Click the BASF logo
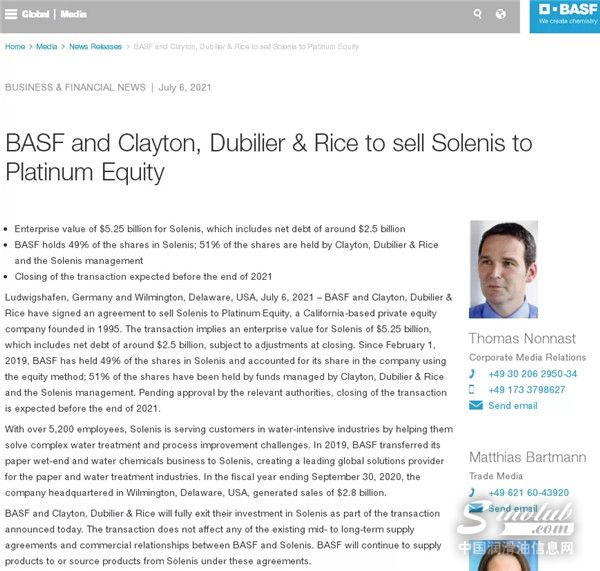This screenshot has height=571, width=600. (x=564, y=15)
